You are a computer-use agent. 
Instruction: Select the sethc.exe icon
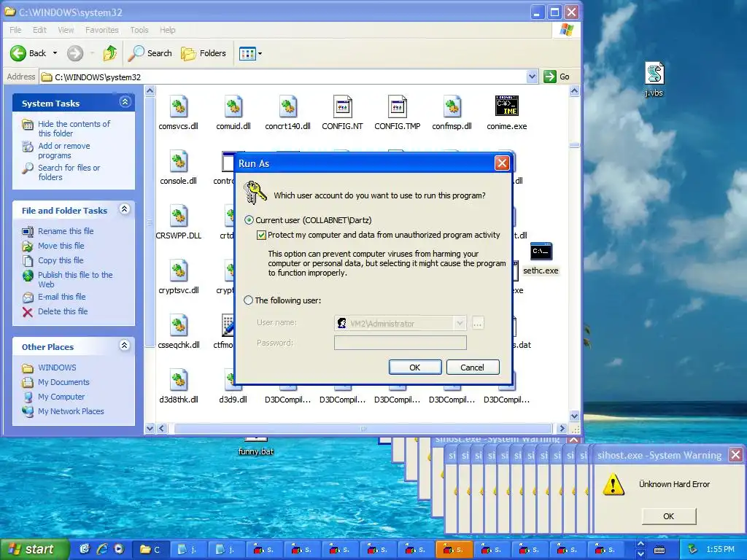541,251
